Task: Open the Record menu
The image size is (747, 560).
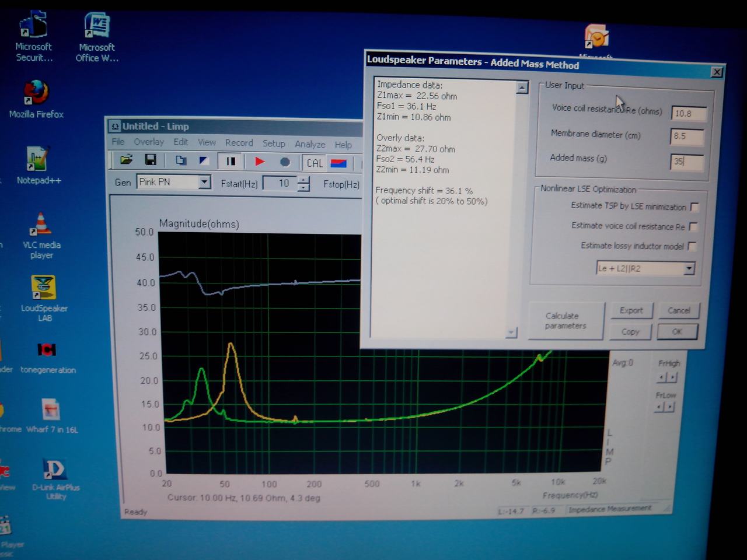Action: [x=239, y=143]
